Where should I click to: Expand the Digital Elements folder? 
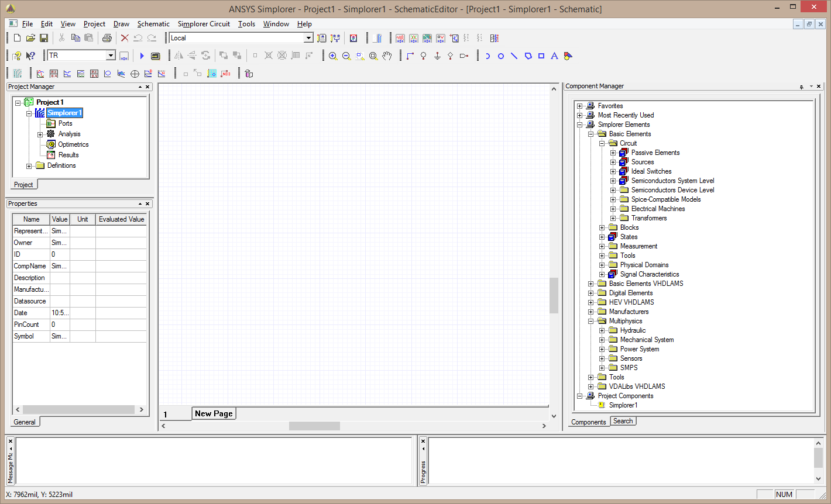591,293
